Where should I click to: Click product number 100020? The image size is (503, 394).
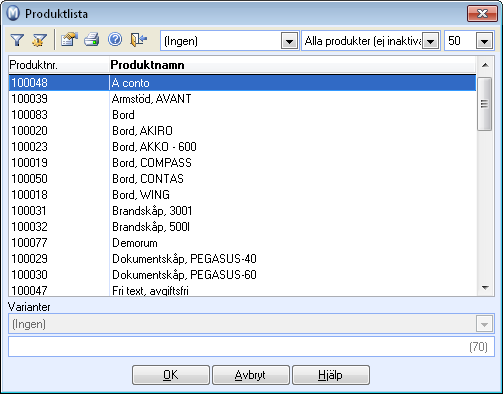click(29, 131)
